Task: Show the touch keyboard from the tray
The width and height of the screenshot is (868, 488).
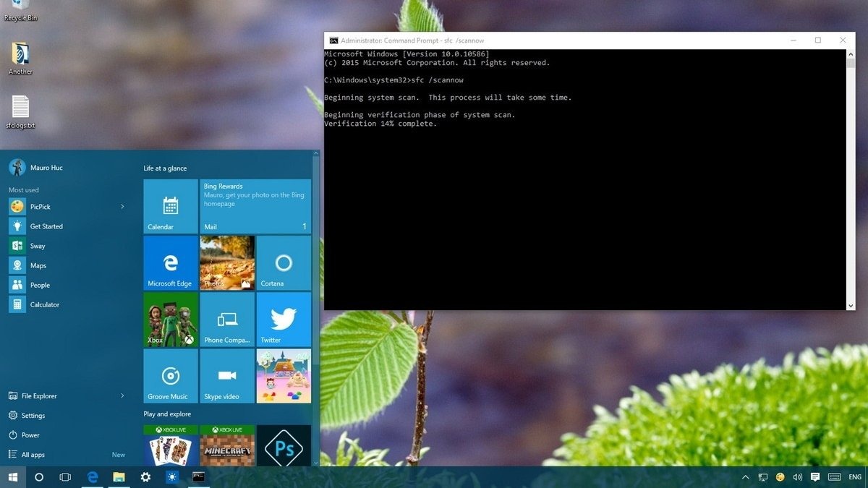Action: (834, 477)
